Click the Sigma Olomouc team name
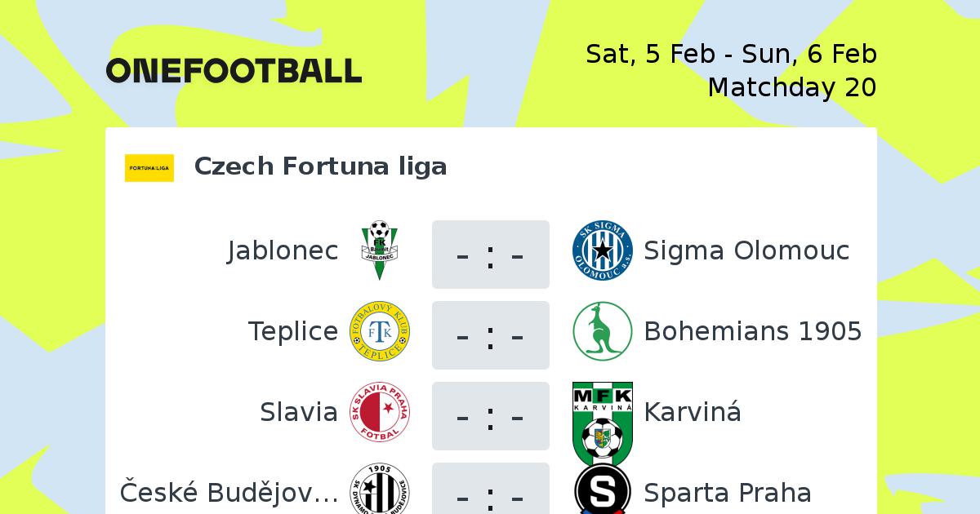Image resolution: width=980 pixels, height=514 pixels. 746,250
